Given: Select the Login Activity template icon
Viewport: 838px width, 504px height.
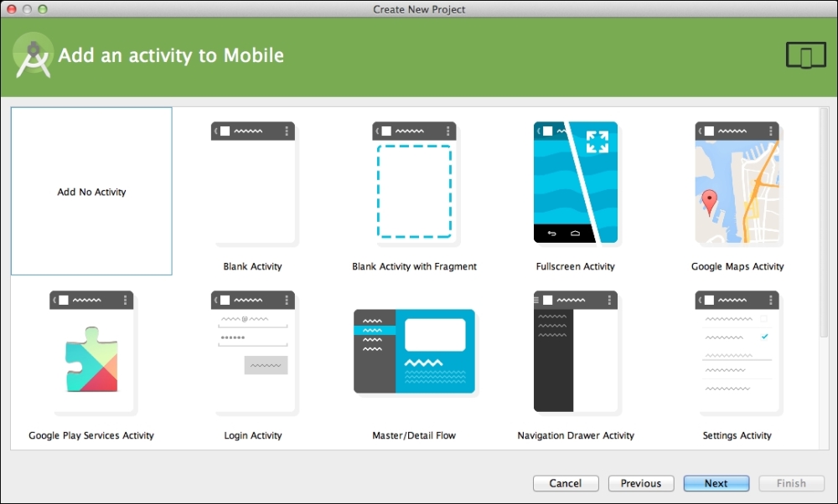Looking at the screenshot, I should [253, 352].
